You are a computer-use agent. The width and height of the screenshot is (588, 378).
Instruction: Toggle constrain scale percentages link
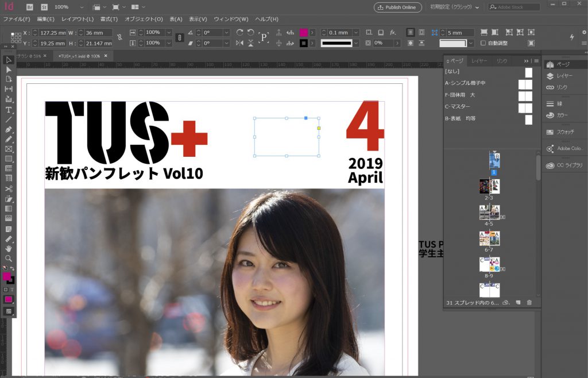[180, 37]
